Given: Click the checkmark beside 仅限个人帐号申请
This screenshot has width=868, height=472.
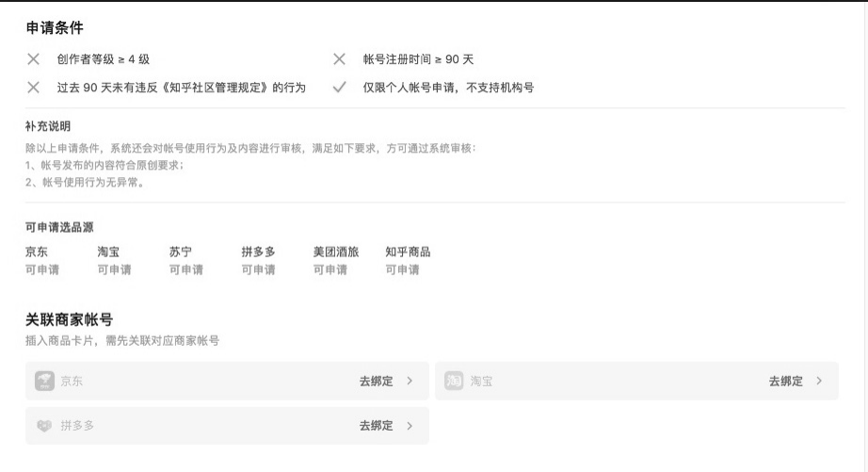Looking at the screenshot, I should tap(339, 87).
